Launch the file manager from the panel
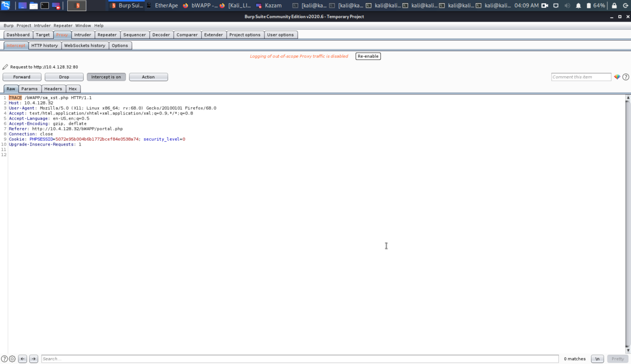631x364 pixels. click(x=34, y=6)
